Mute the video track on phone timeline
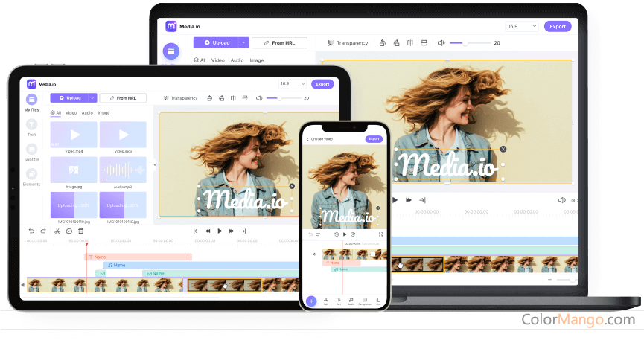The width and height of the screenshot is (644, 343). coord(314,254)
